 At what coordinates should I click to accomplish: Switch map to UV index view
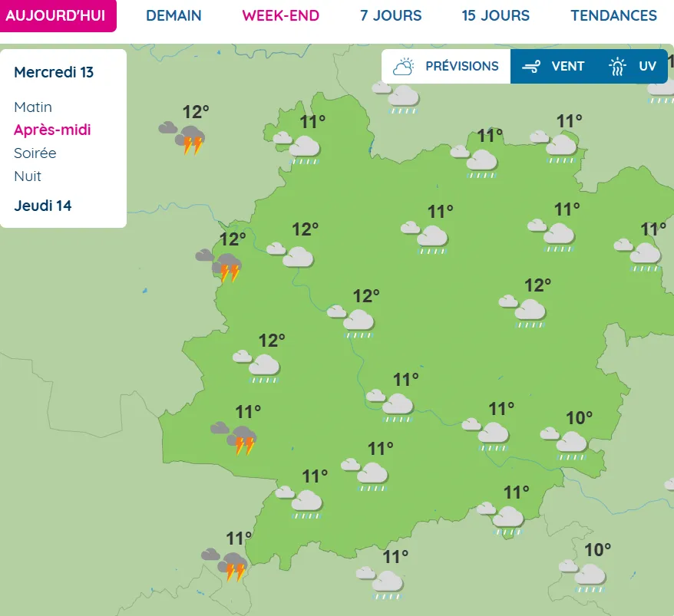point(647,67)
